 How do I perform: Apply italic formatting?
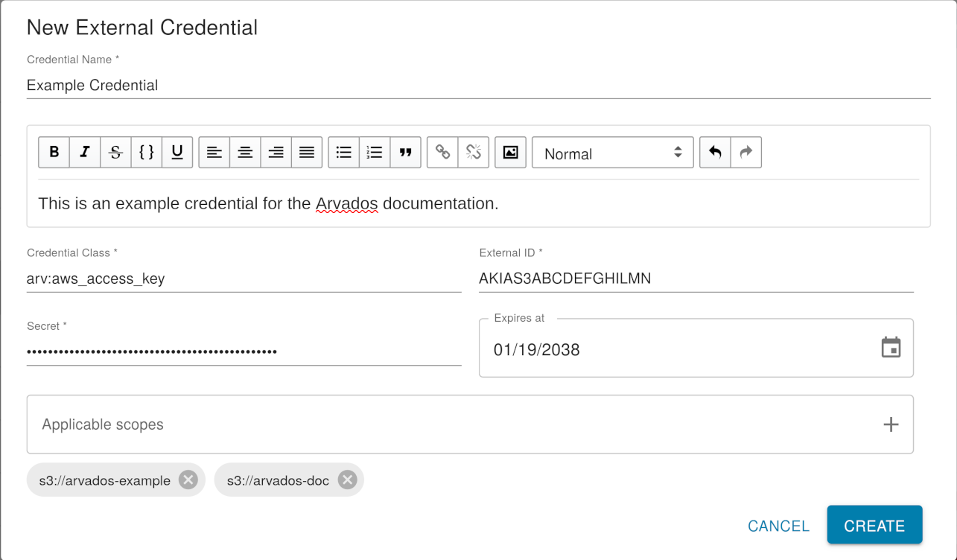tap(84, 152)
